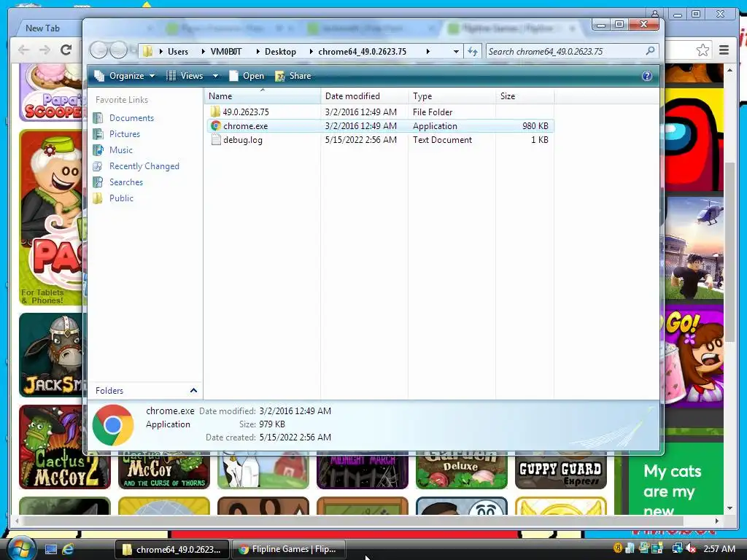This screenshot has height=560, width=747.
Task: Open address bar previous locations dropdown
Action: (456, 51)
